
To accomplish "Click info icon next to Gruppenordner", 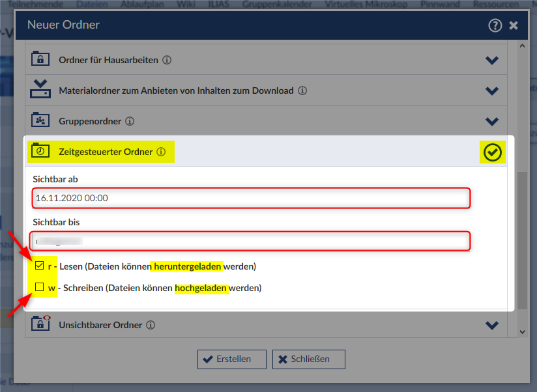I will (130, 121).
